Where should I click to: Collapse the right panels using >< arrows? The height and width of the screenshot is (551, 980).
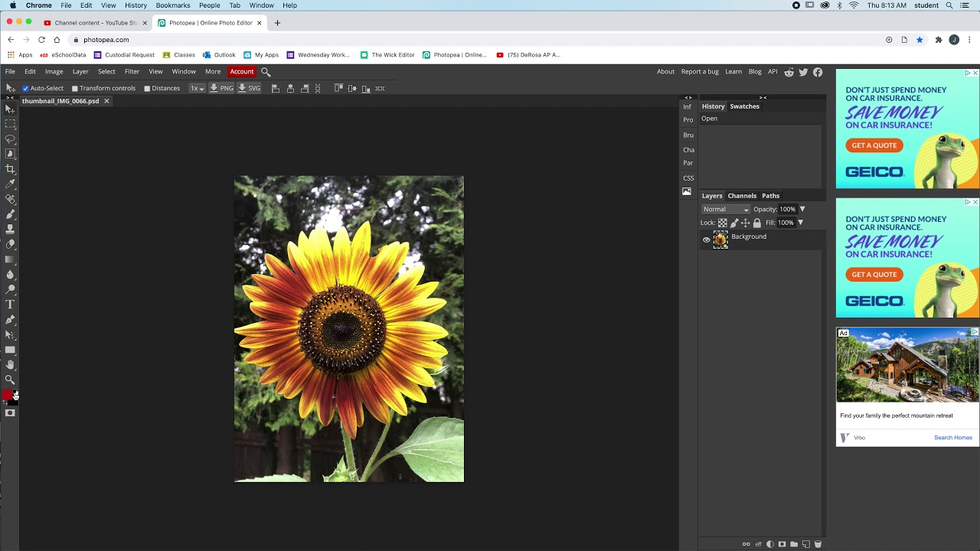[763, 97]
